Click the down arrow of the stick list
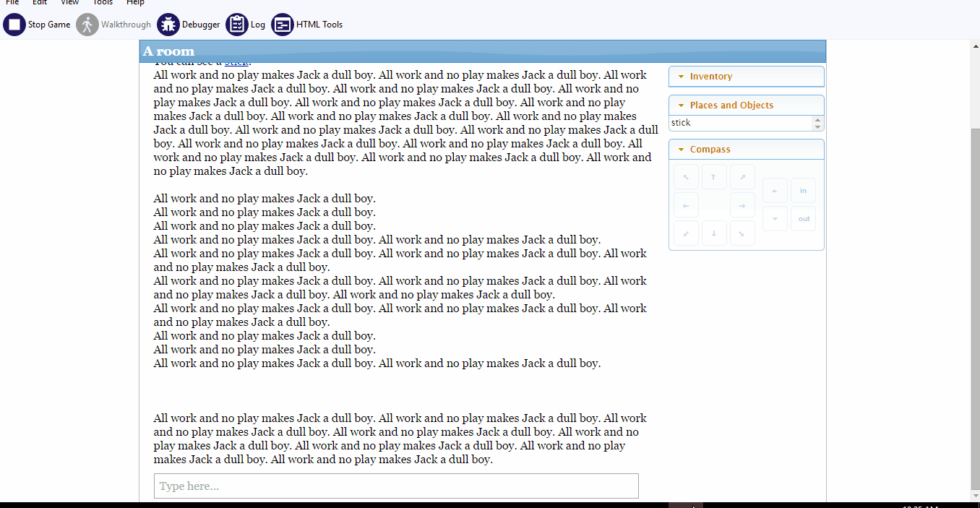 click(x=818, y=127)
